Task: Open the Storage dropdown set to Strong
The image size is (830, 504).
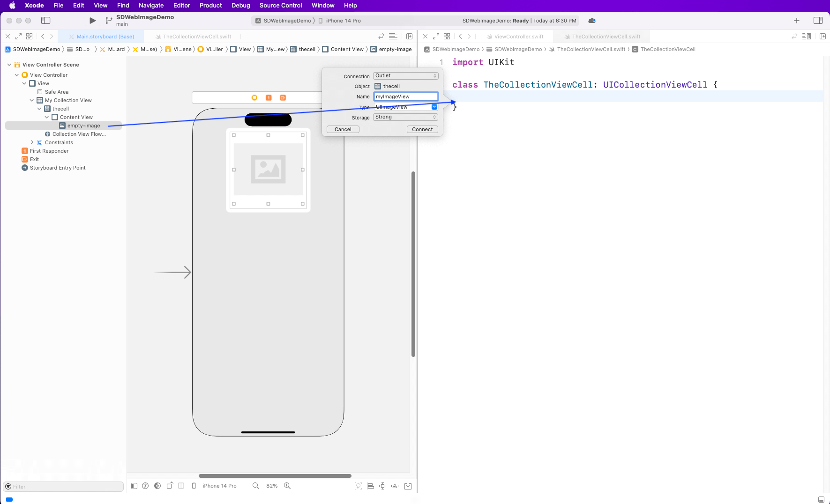Action: click(405, 117)
